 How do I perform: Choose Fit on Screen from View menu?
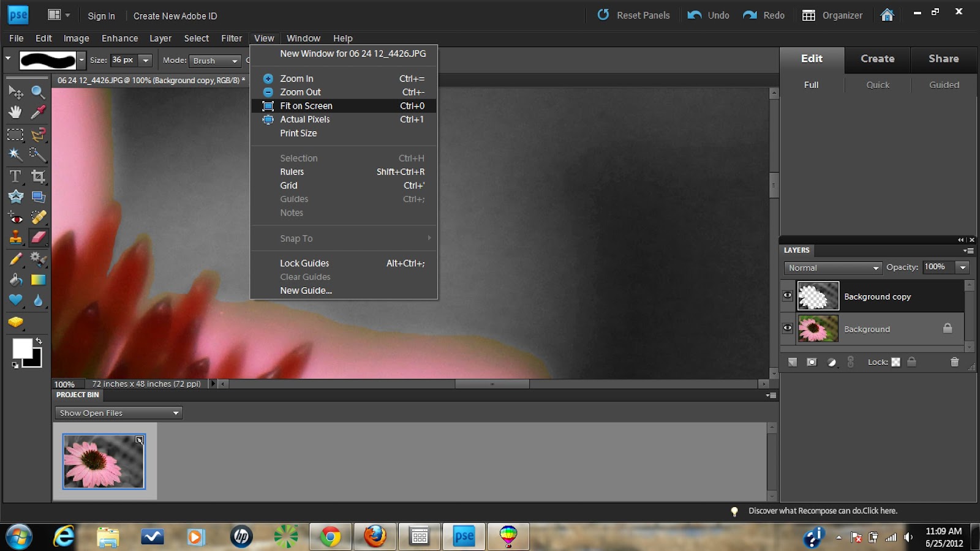pyautogui.click(x=306, y=105)
